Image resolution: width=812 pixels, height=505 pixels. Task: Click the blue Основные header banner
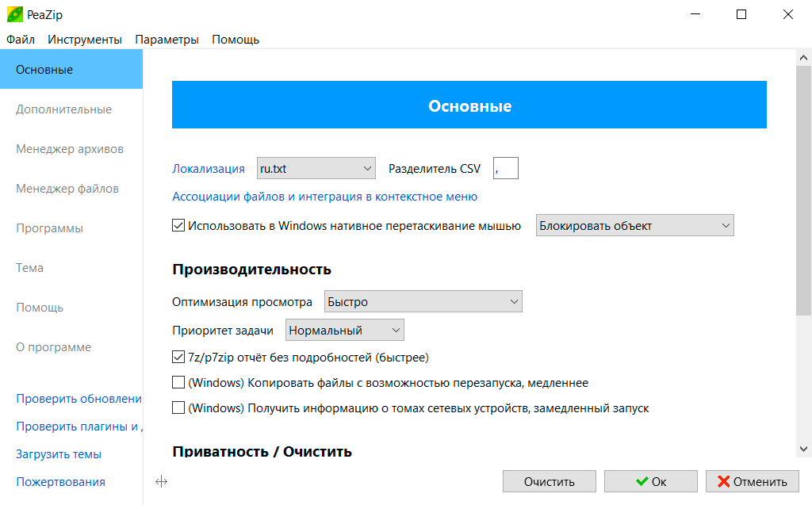(x=469, y=105)
